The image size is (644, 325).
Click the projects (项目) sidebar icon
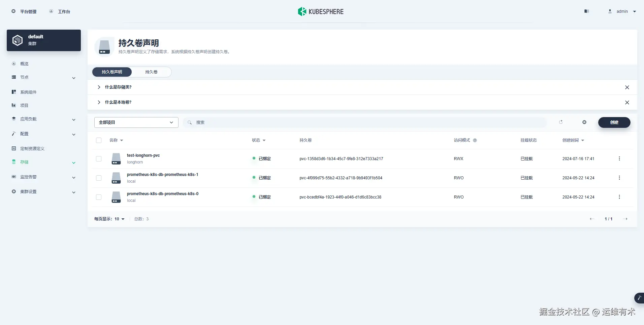point(14,105)
